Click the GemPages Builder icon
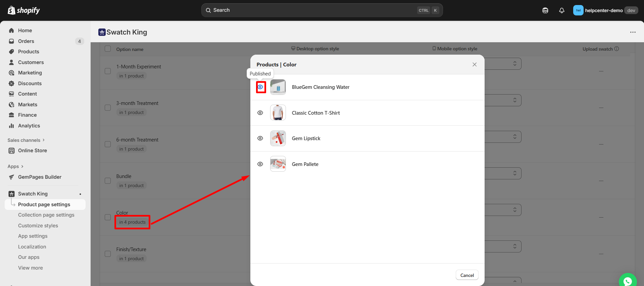644x286 pixels. pyautogui.click(x=11, y=177)
